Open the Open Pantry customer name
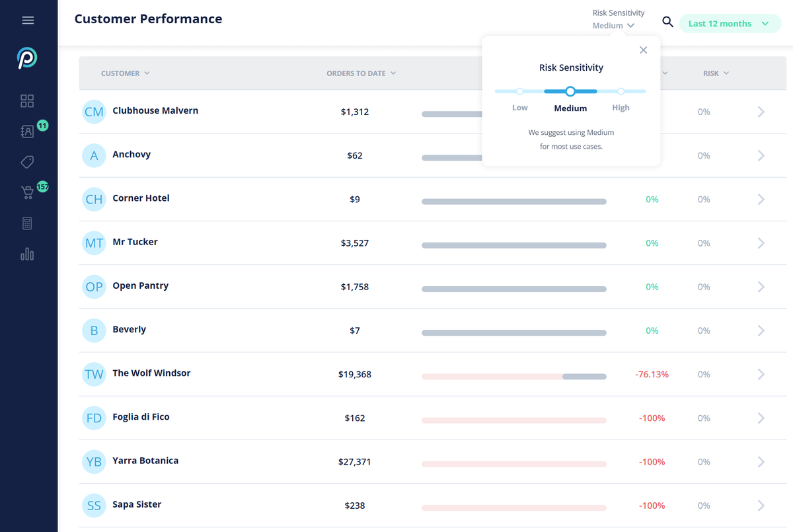The width and height of the screenshot is (793, 532). point(140,286)
